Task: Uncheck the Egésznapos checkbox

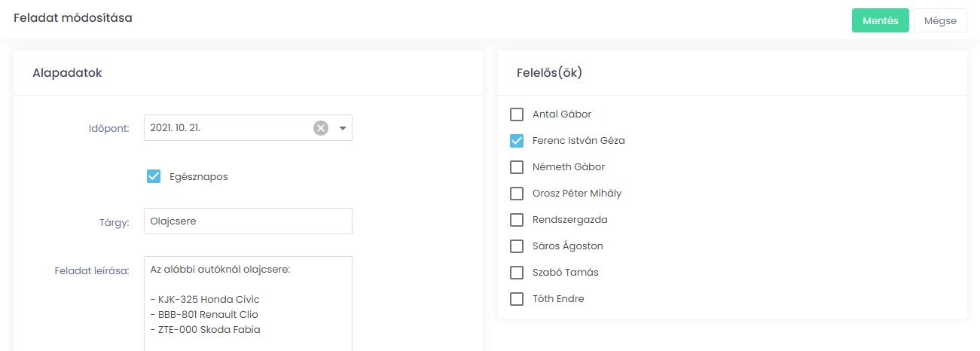Action: pyautogui.click(x=154, y=176)
